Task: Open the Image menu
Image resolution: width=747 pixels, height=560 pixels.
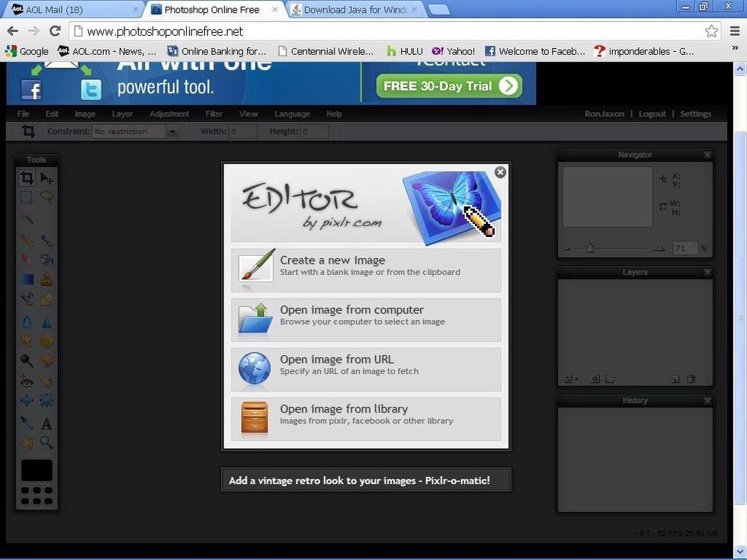Action: click(x=85, y=114)
